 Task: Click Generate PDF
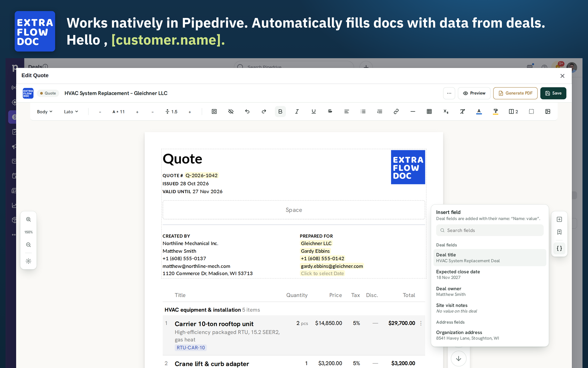tap(515, 93)
